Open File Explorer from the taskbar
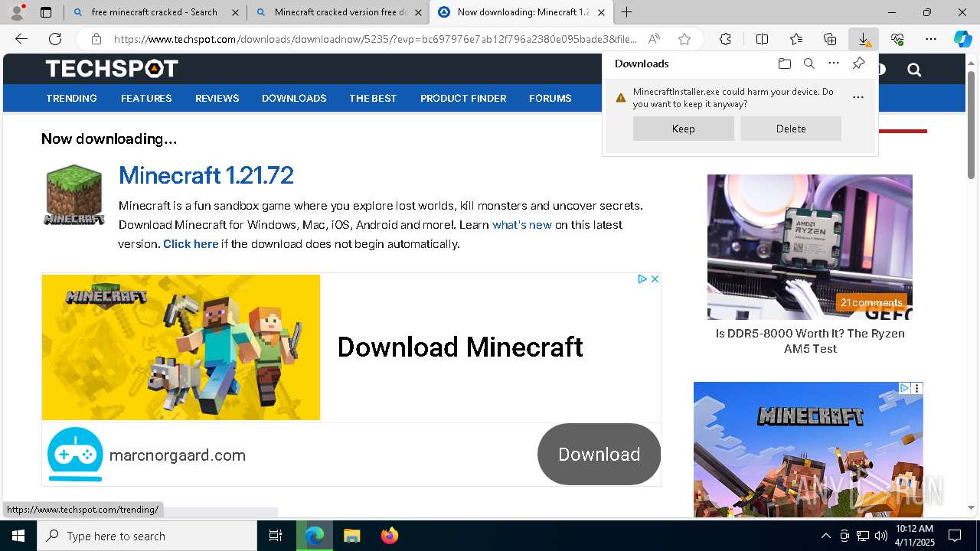This screenshot has height=551, width=980. click(351, 536)
